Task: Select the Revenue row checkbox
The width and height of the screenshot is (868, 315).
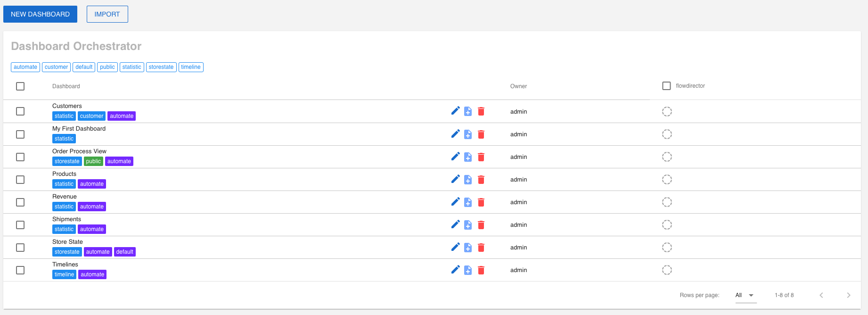Action: 20,202
